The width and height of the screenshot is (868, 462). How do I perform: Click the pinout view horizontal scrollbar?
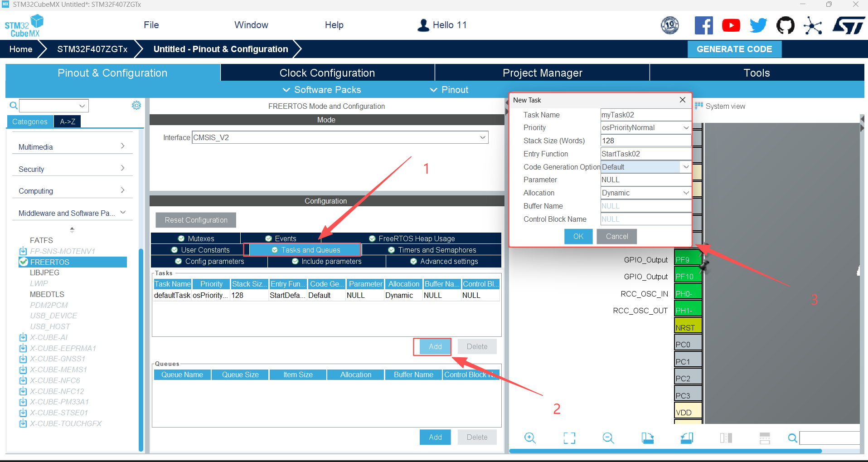point(665,451)
